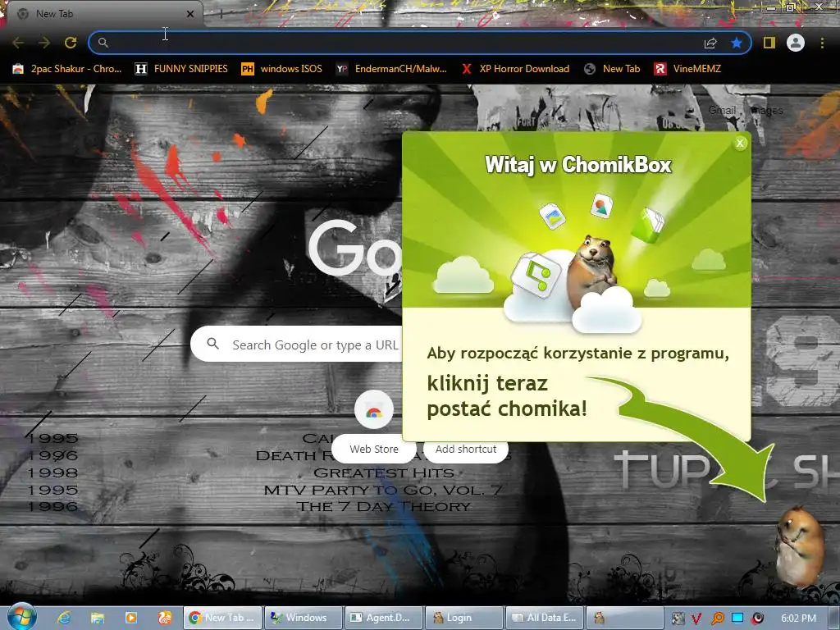This screenshot has height=630, width=840.
Task: Switch to All Data E... taskbar window
Action: [x=545, y=618]
